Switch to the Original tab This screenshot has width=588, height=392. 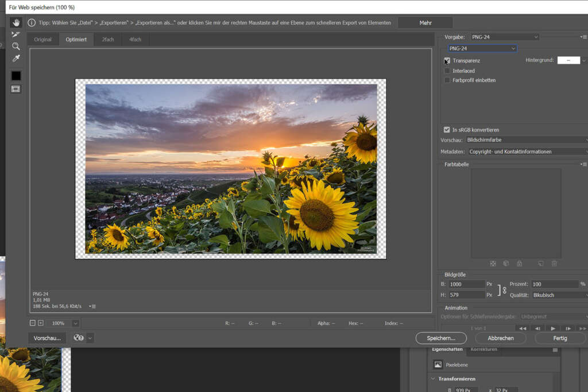(42, 39)
